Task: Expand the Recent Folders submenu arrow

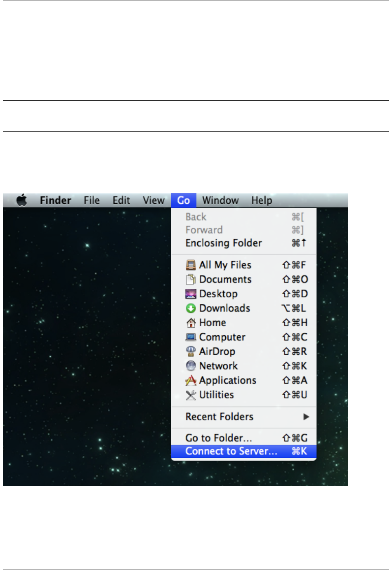Action: click(306, 417)
